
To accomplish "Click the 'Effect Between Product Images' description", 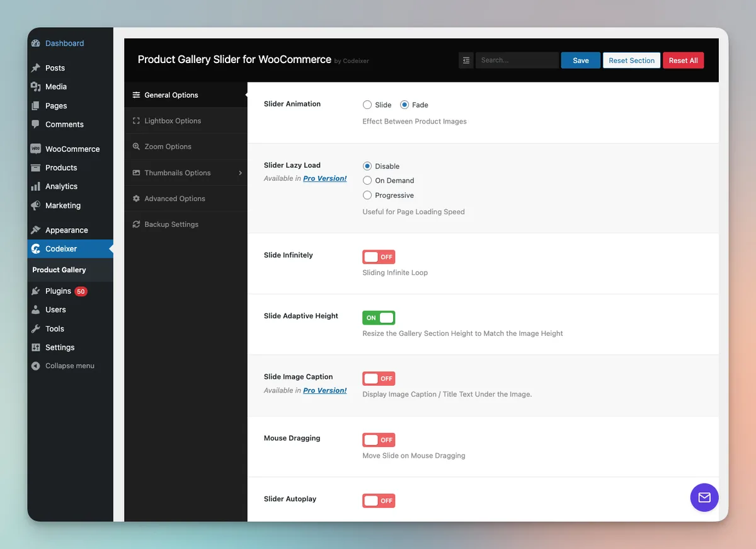I will click(415, 121).
